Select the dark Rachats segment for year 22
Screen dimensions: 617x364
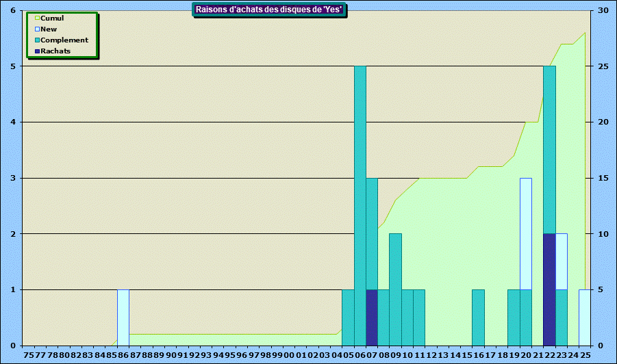click(549, 289)
